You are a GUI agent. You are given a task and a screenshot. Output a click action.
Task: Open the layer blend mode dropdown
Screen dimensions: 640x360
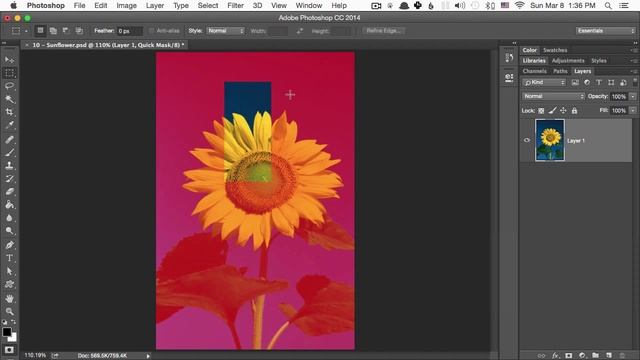click(553, 96)
